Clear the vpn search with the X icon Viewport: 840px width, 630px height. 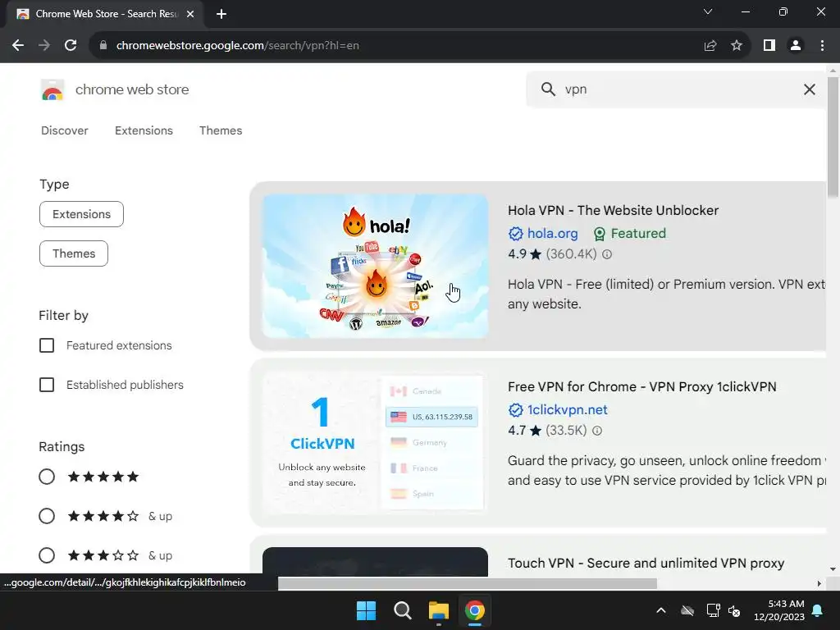810,89
